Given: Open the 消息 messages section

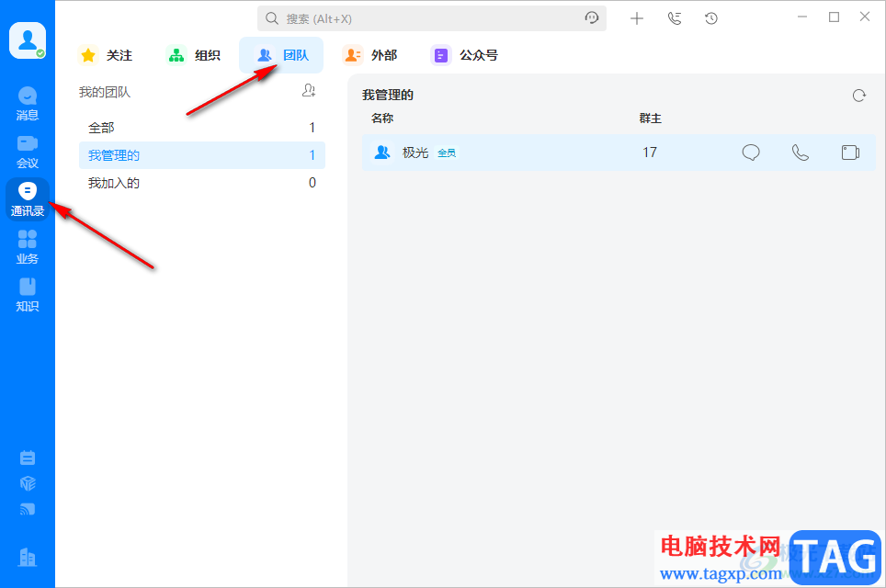Looking at the screenshot, I should point(28,104).
